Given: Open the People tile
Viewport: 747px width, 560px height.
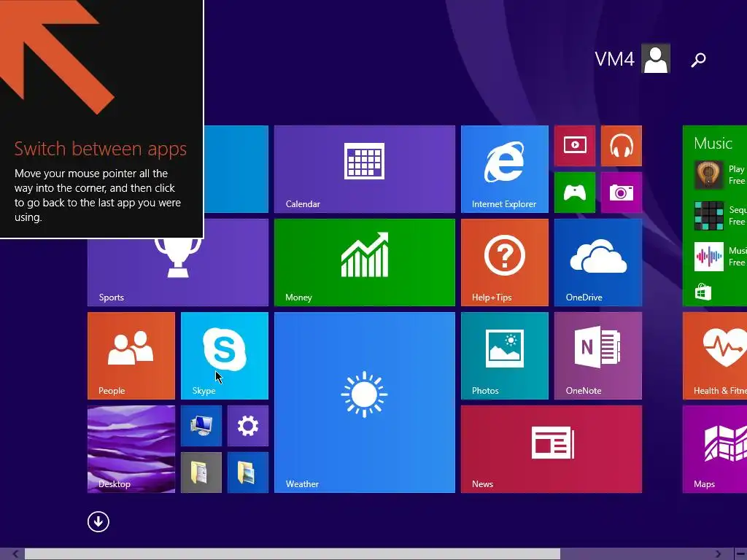Looking at the screenshot, I should click(x=131, y=356).
